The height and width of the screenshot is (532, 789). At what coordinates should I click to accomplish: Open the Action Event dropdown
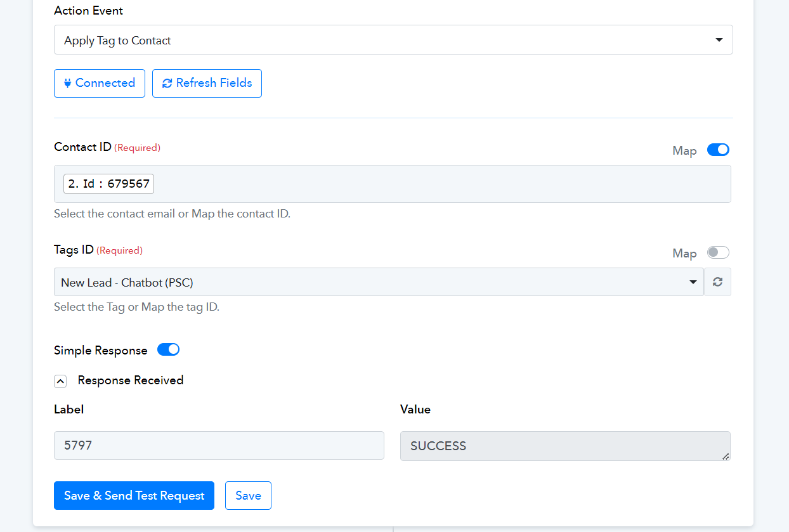tap(393, 40)
